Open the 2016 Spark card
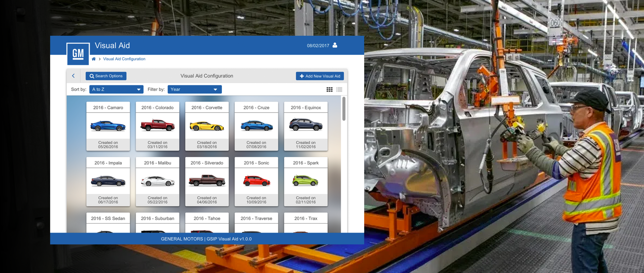Viewport: 644px width, 273px height. 306,181
